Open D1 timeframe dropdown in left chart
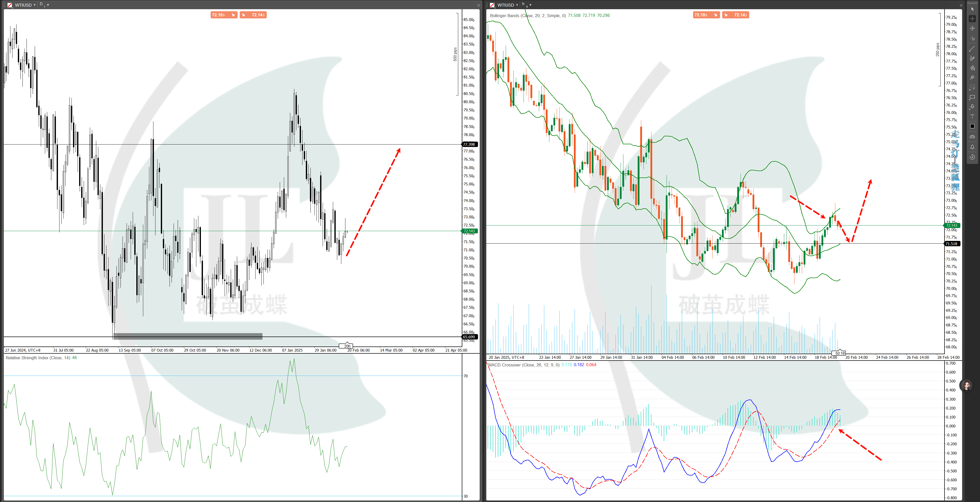 (x=44, y=5)
